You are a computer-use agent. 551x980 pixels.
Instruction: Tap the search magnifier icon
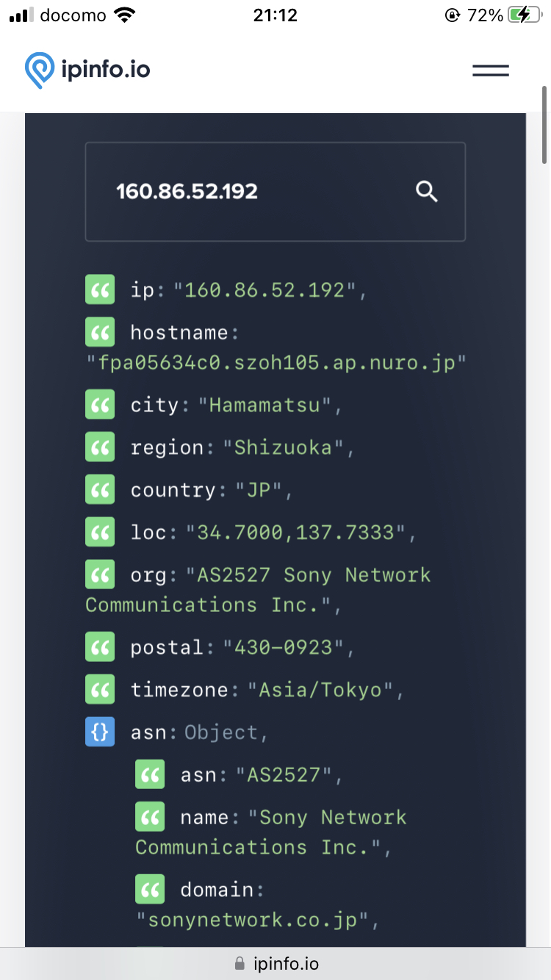click(427, 192)
